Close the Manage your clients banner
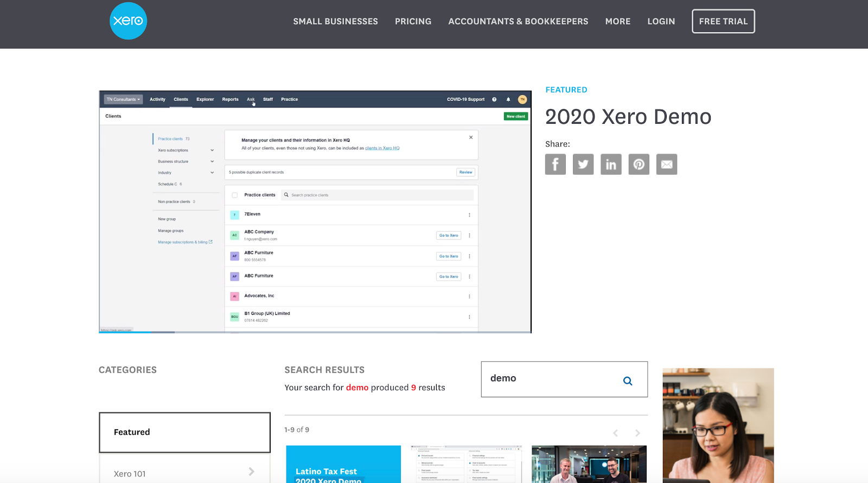Viewport: 868px width, 483px height. point(471,137)
